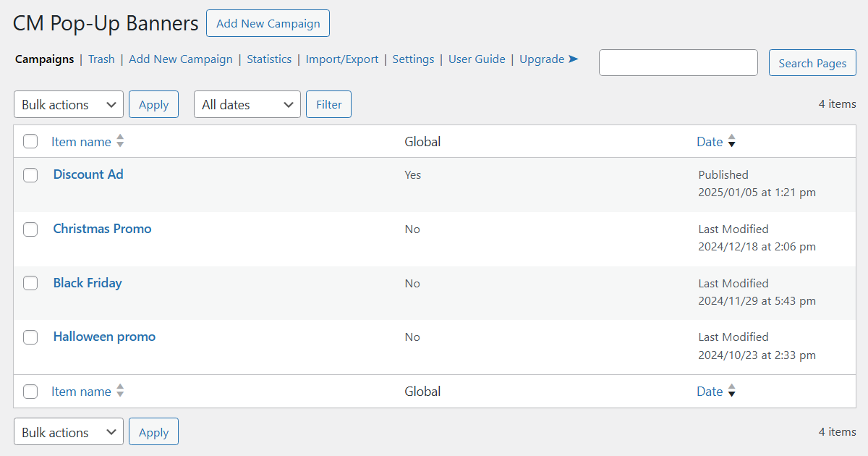The height and width of the screenshot is (456, 868).
Task: Go to Add New Campaign nav link
Action: pyautogui.click(x=181, y=59)
